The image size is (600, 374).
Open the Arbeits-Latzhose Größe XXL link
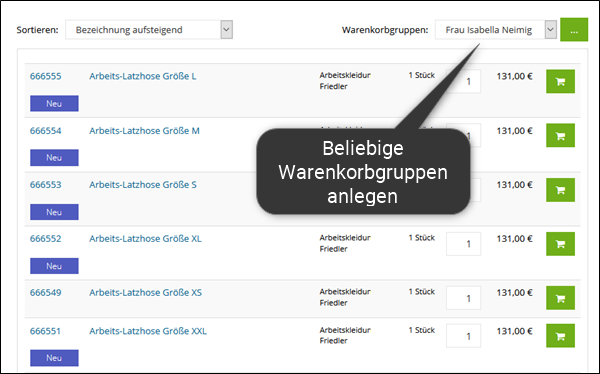coord(148,331)
